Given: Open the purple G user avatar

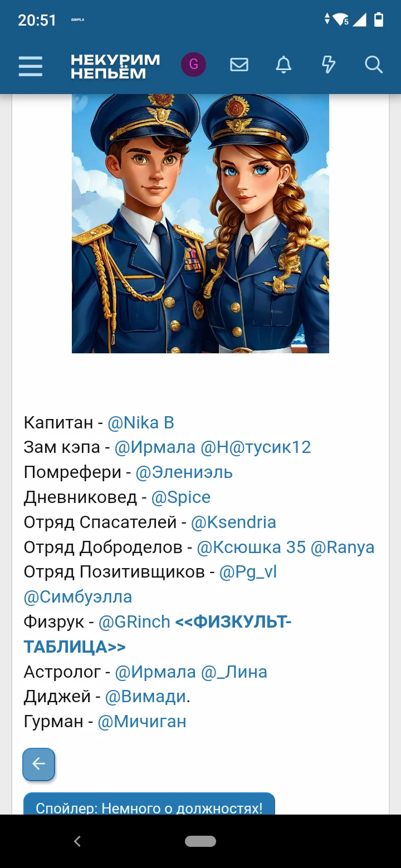Looking at the screenshot, I should pyautogui.click(x=193, y=65).
